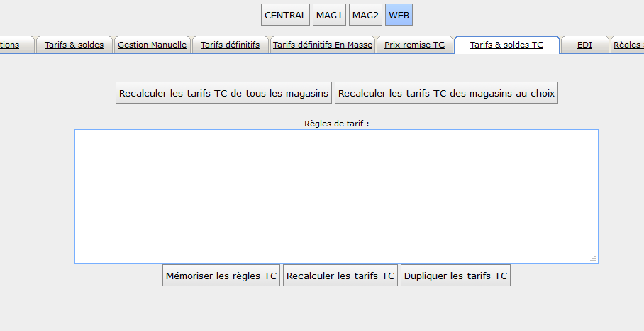Switch to Tarifs définitifs En Masse tab
This screenshot has height=331, width=644.
point(322,45)
